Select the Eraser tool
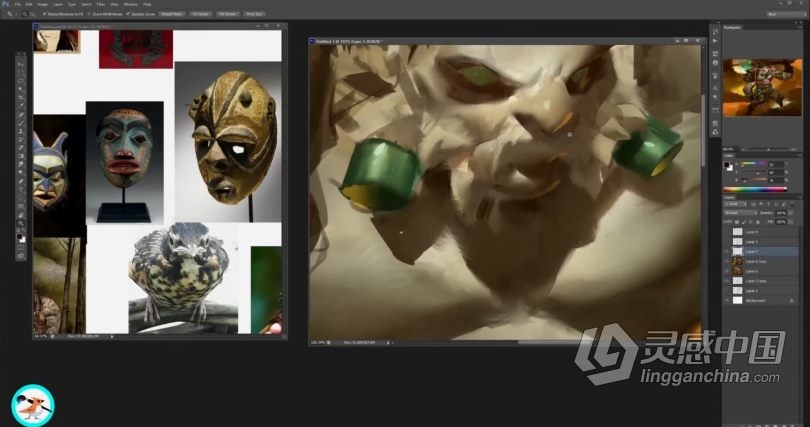810x427 pixels. click(x=21, y=148)
